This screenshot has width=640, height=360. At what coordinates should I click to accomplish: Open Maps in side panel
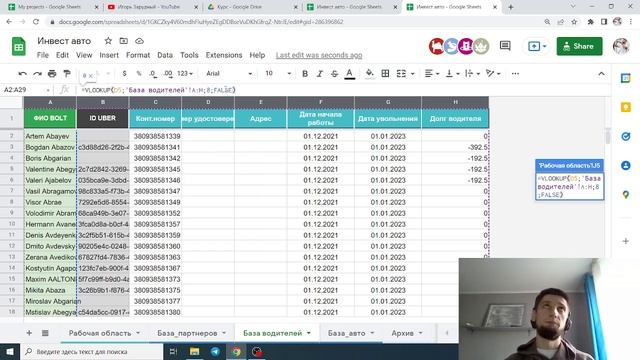tap(626, 195)
